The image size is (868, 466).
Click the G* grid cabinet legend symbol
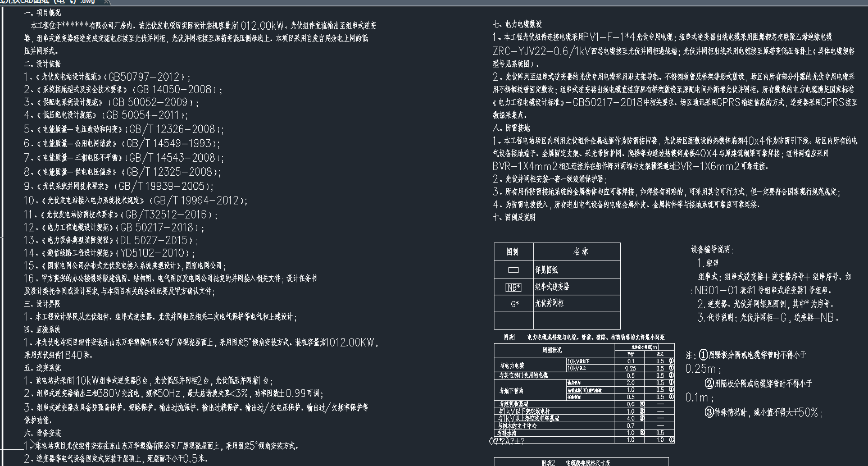[514, 304]
